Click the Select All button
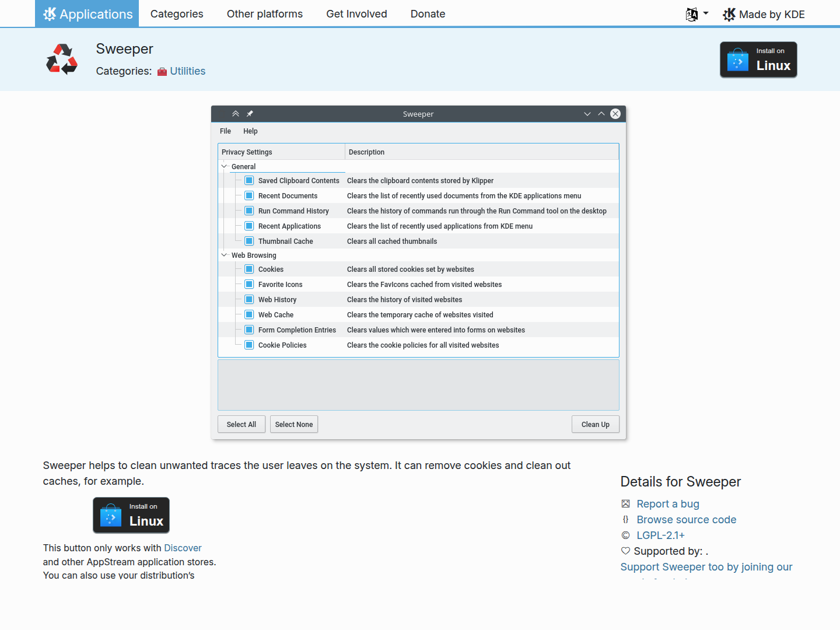This screenshot has height=630, width=840. coord(242,424)
